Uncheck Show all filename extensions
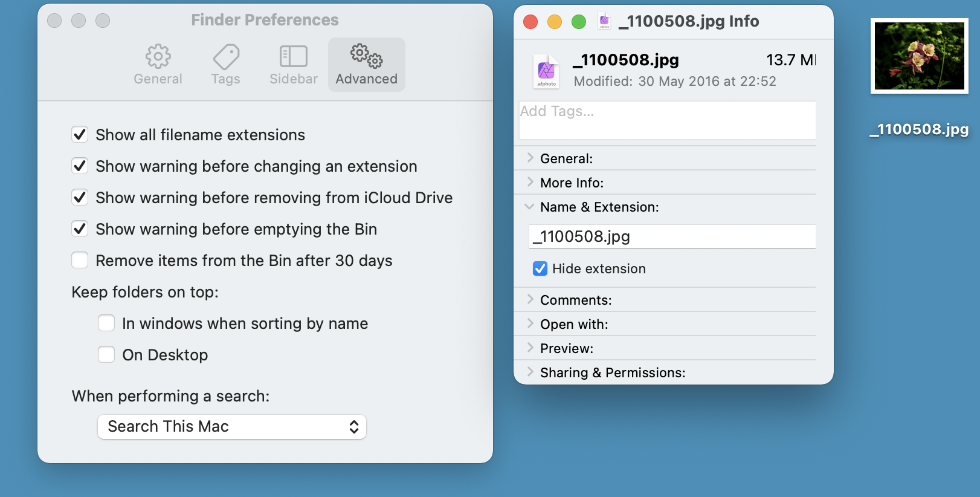This screenshot has width=980, height=497. [80, 134]
